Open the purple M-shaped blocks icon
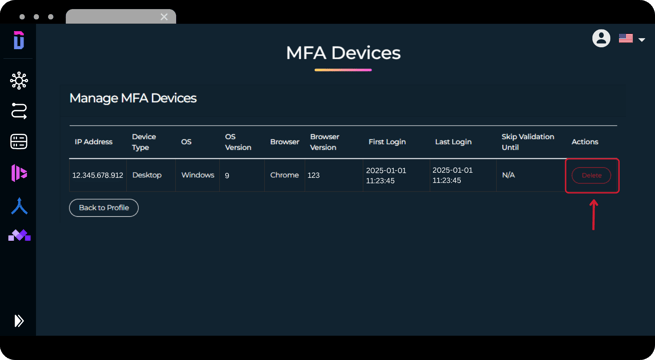This screenshot has height=360, width=655. [x=19, y=235]
